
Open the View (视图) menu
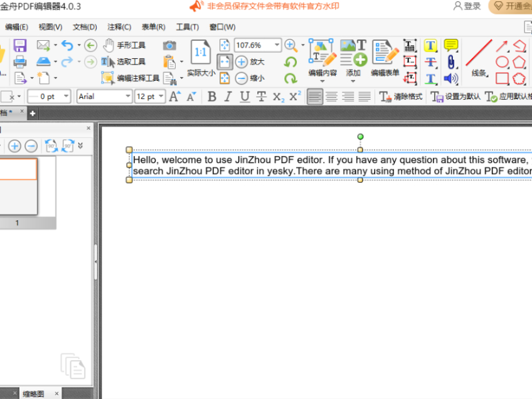click(50, 27)
